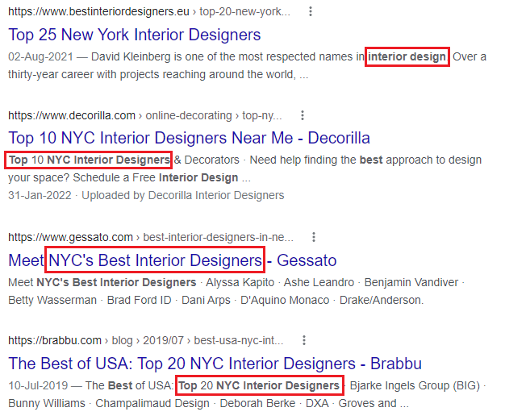The height and width of the screenshot is (420, 505).
Task: Open three-dot menu beside gessato.com URL
Action: coord(314,237)
